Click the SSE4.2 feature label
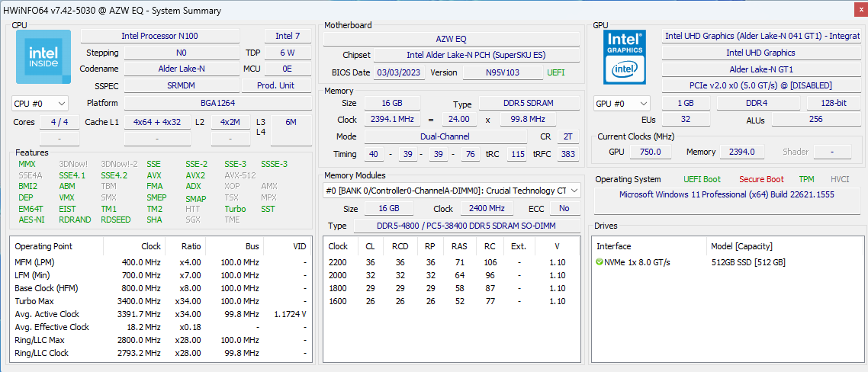868x372 pixels. 114,175
